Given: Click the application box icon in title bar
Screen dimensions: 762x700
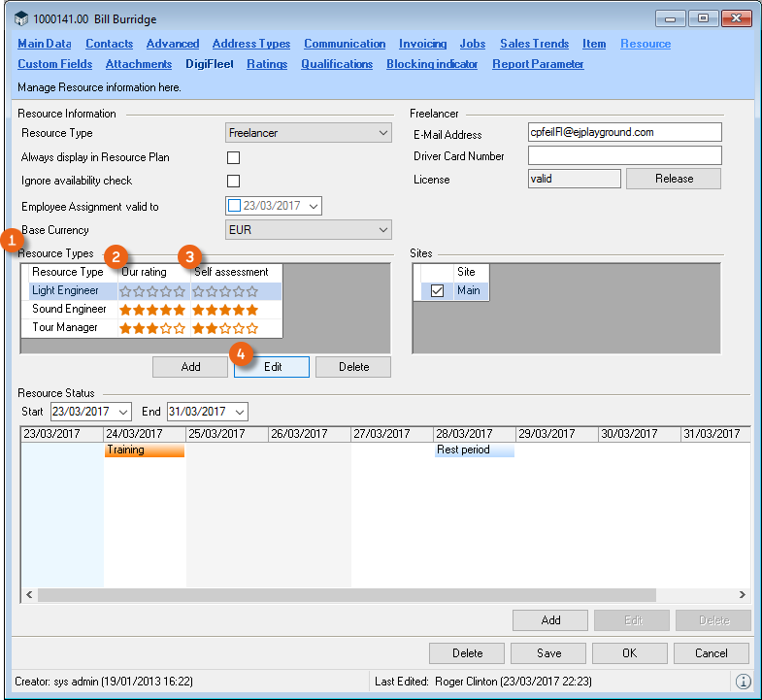Looking at the screenshot, I should [x=18, y=18].
